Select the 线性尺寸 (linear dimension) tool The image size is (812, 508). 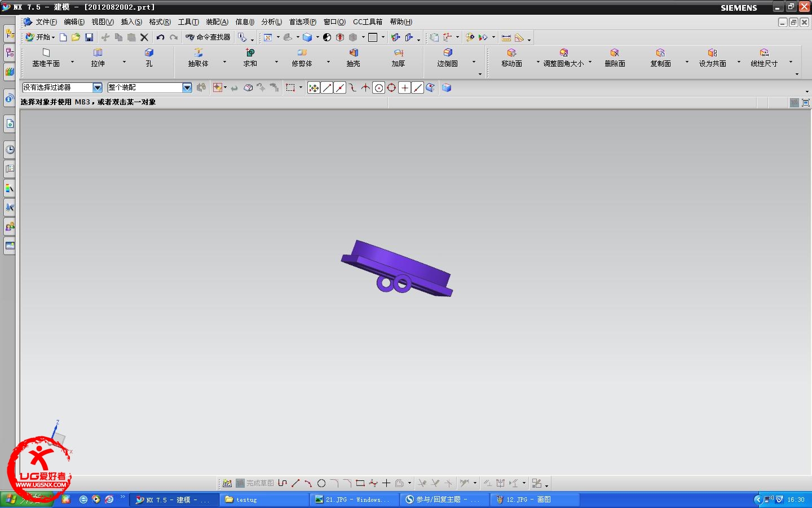click(x=764, y=58)
